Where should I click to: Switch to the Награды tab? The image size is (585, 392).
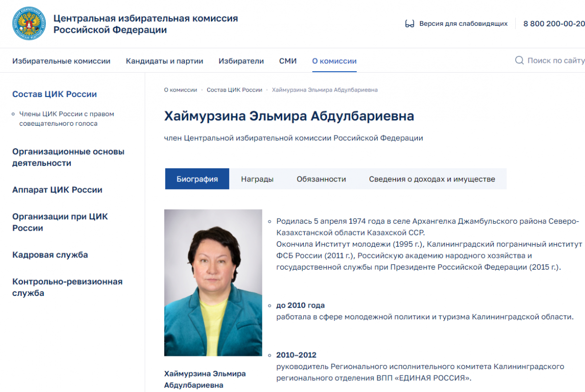tap(257, 179)
